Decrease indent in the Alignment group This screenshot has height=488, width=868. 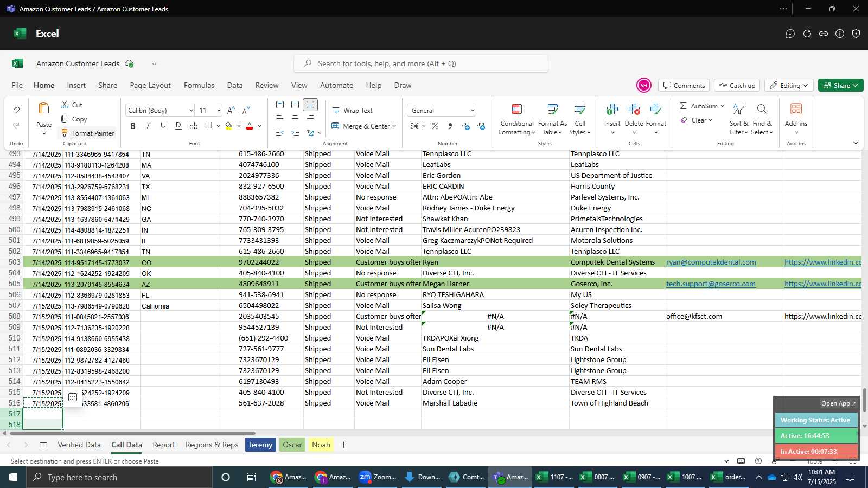pyautogui.click(x=280, y=133)
